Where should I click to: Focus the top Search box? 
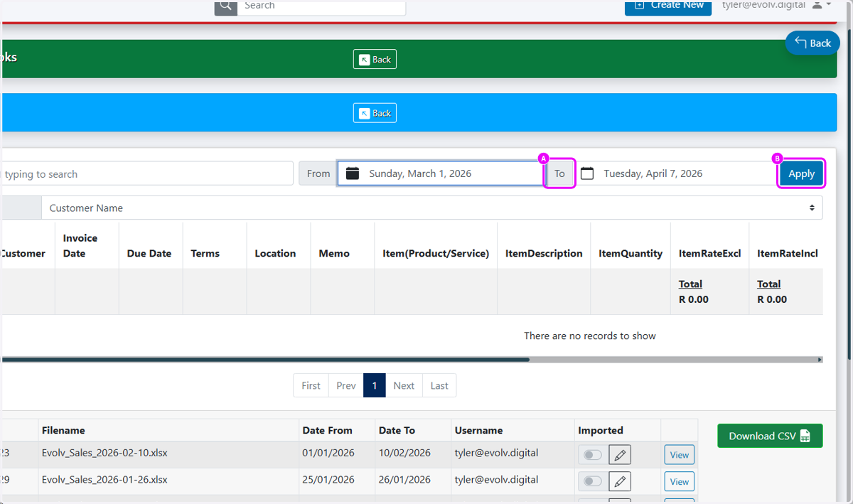pos(321,6)
